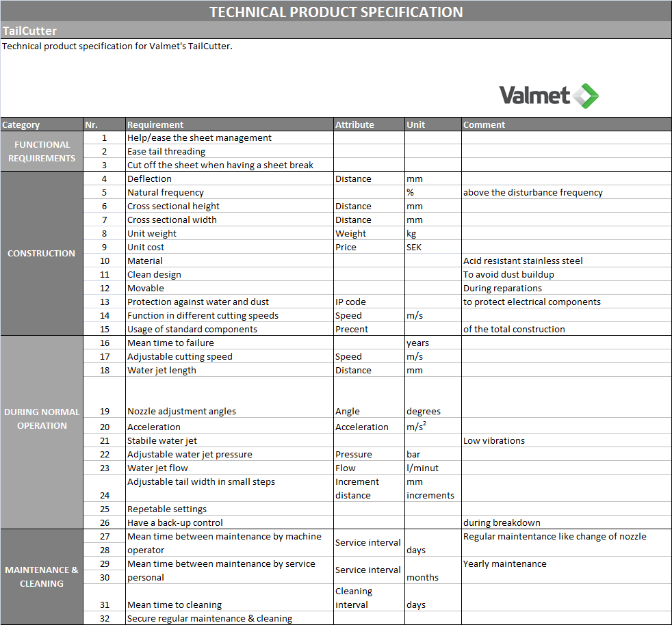Image resolution: width=672 pixels, height=625 pixels.
Task: Click the description 'Technical product specification for Valmet's TailCutter.'
Action: pyautogui.click(x=117, y=46)
